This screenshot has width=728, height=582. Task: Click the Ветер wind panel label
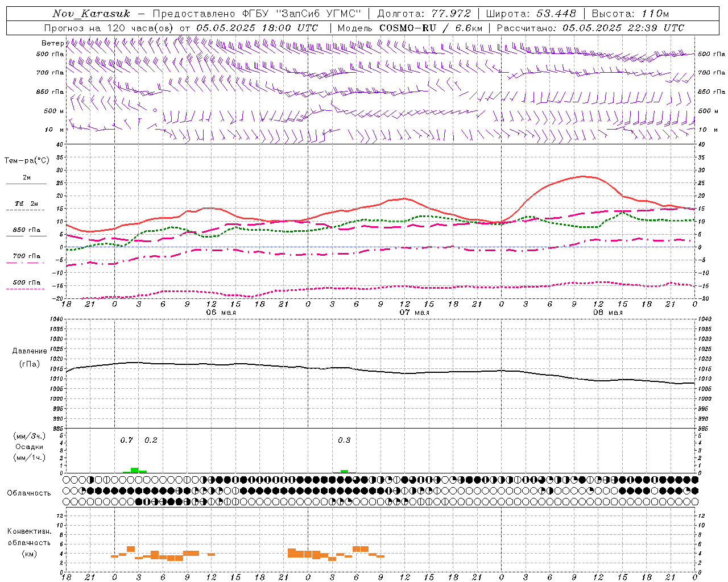(x=52, y=43)
